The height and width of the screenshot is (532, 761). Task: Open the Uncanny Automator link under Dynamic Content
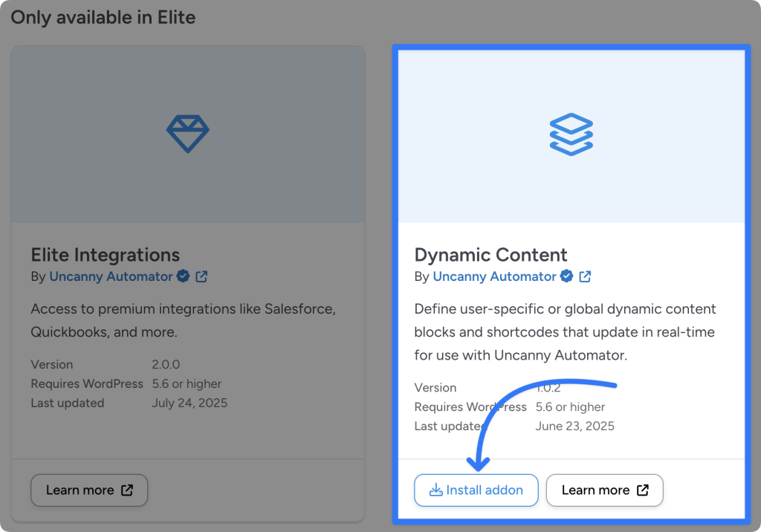coord(494,276)
